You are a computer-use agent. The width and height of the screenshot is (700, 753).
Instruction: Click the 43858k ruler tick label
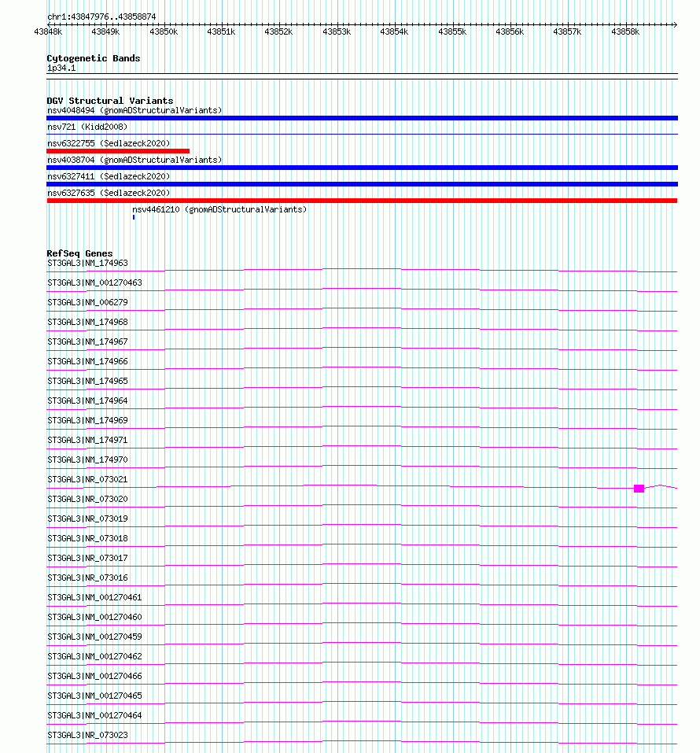(625, 31)
